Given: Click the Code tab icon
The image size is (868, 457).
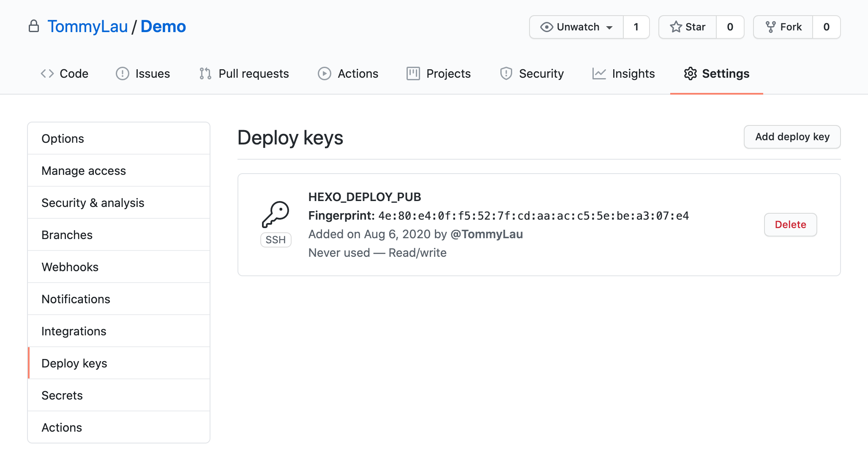Looking at the screenshot, I should [x=47, y=73].
